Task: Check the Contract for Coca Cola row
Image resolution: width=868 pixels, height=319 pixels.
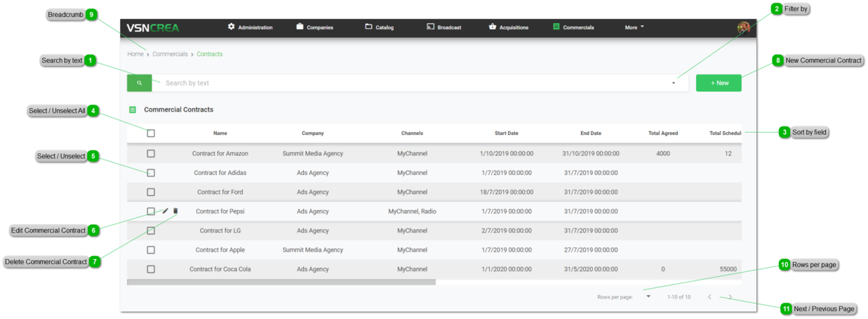Action: pos(151,269)
